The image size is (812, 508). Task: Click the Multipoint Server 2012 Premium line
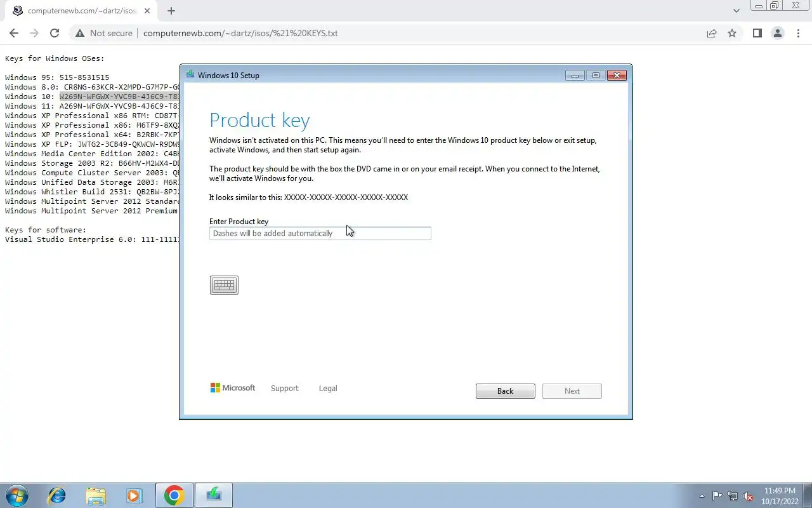coord(92,211)
